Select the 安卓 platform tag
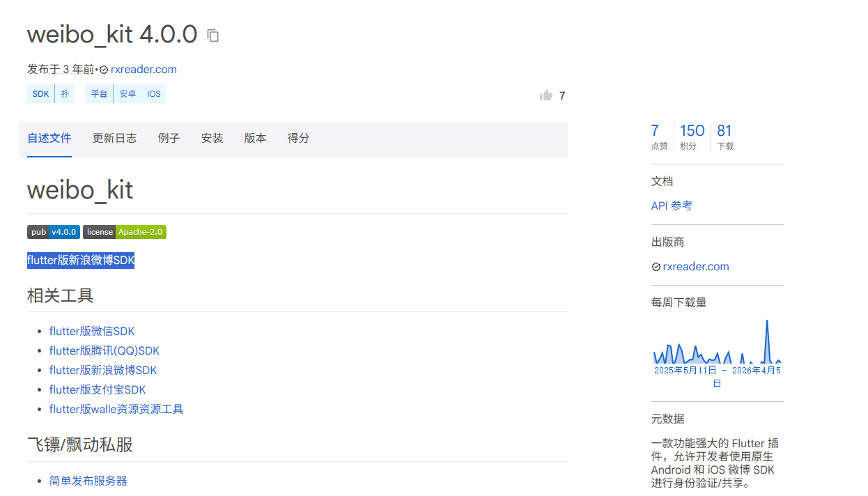Screen dimensions: 868x496 pyautogui.click(x=127, y=93)
